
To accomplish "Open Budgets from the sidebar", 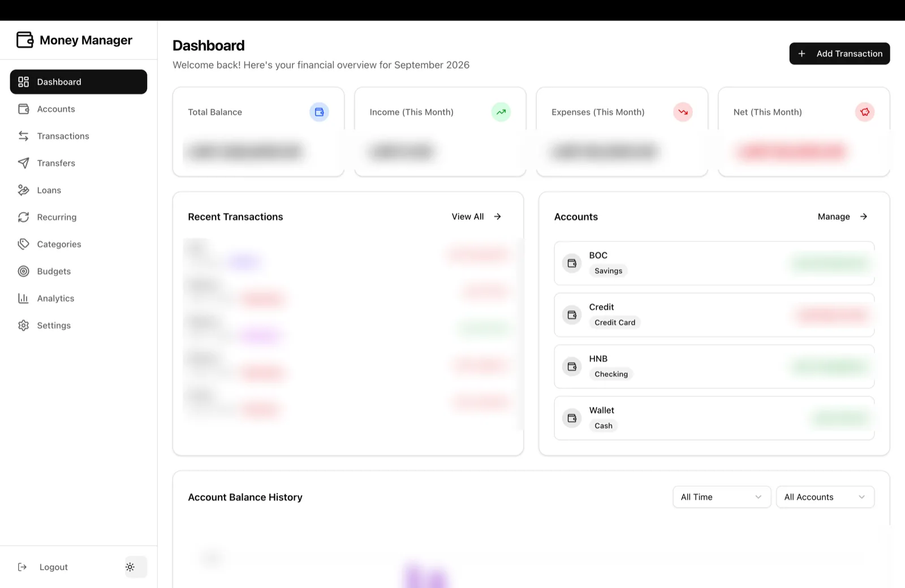I will [79, 271].
